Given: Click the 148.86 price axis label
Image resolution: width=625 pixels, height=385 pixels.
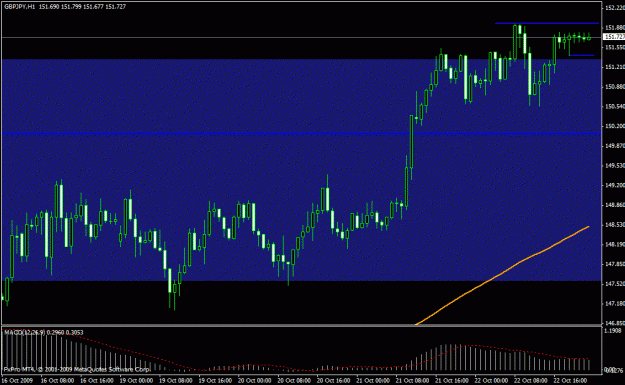Looking at the screenshot, I should 615,205.
